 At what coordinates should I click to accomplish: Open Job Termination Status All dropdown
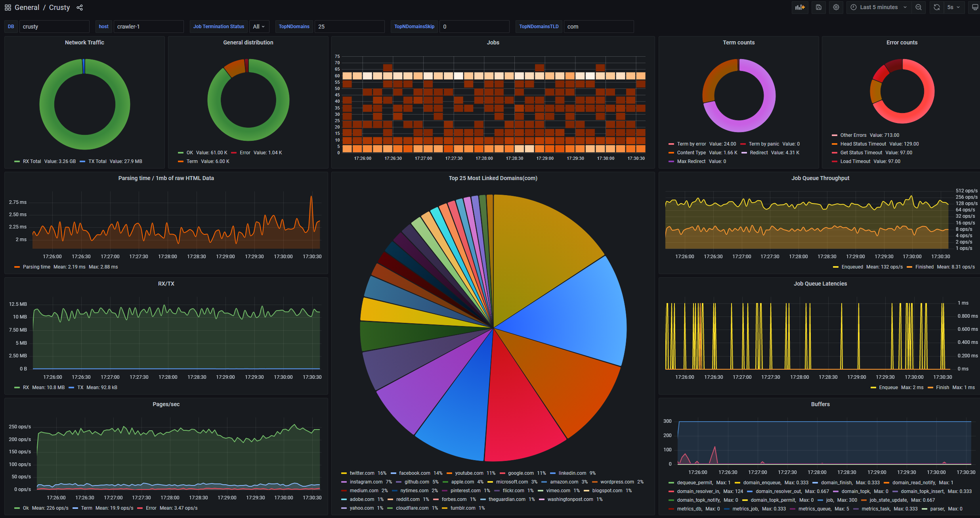259,27
